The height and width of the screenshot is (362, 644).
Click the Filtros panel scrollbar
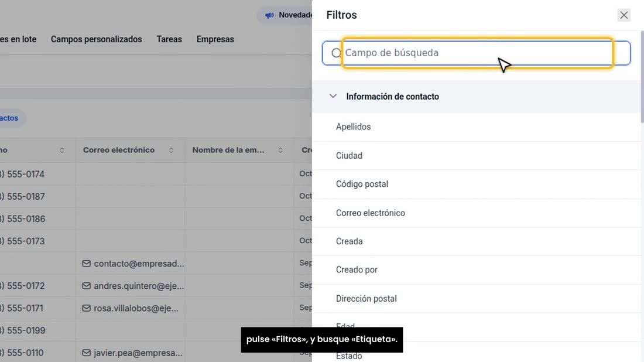642,76
